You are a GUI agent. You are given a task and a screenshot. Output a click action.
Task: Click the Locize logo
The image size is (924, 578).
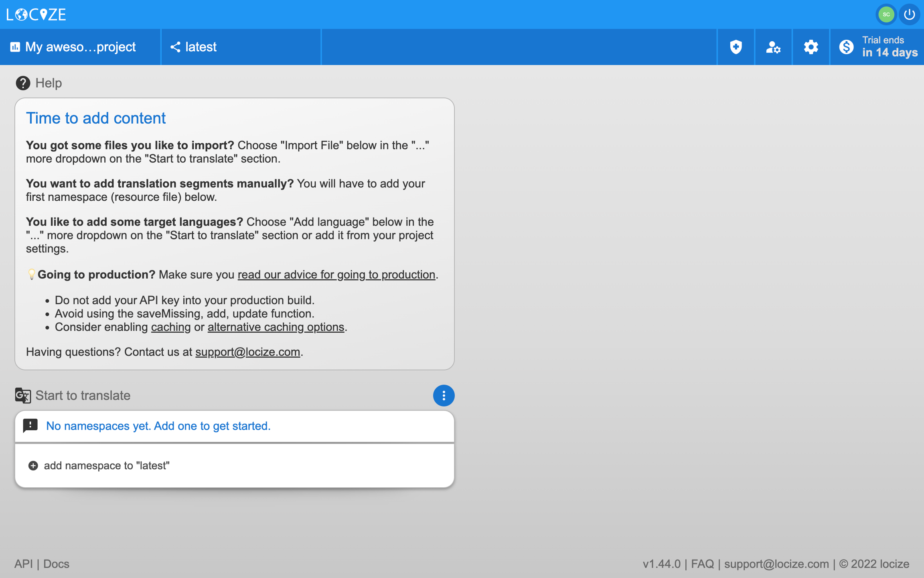36,14
